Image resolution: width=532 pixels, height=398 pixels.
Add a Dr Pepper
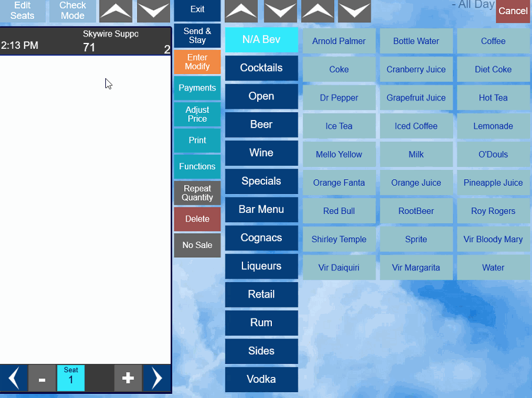click(339, 98)
